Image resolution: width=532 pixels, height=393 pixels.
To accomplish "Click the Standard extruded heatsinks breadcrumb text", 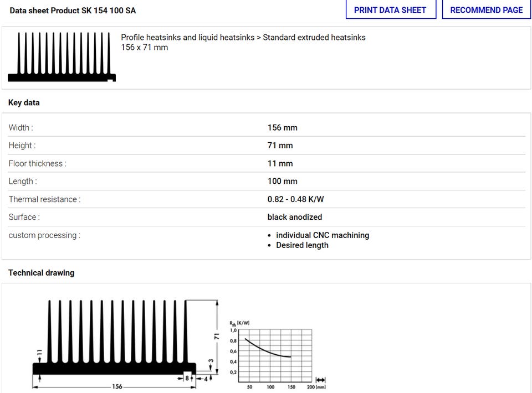I will pyautogui.click(x=314, y=38).
